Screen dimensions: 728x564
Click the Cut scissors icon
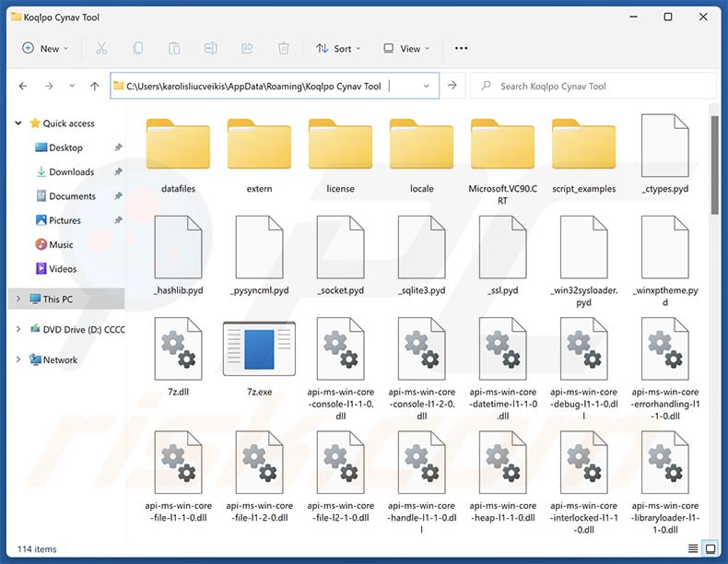pos(101,48)
